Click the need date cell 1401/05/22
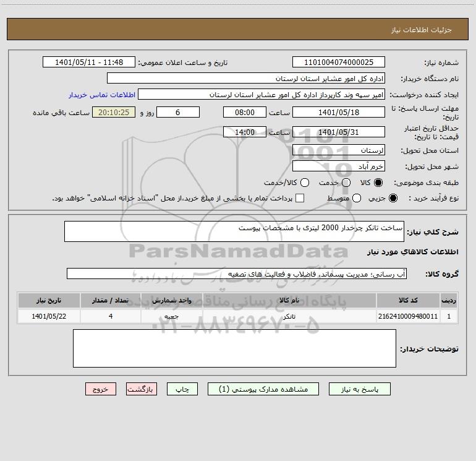Image resolution: width=476 pixels, height=461 pixels. pos(49,316)
